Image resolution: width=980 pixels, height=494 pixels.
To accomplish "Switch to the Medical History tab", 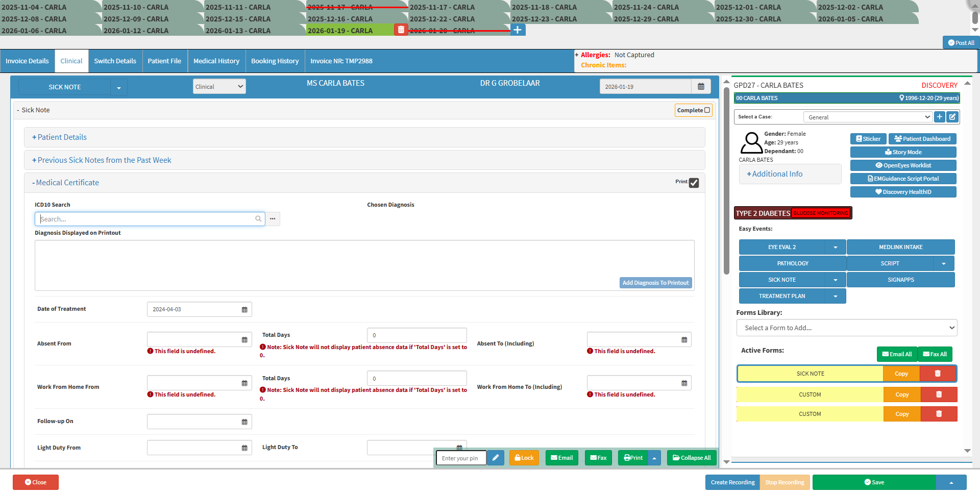I will click(216, 61).
